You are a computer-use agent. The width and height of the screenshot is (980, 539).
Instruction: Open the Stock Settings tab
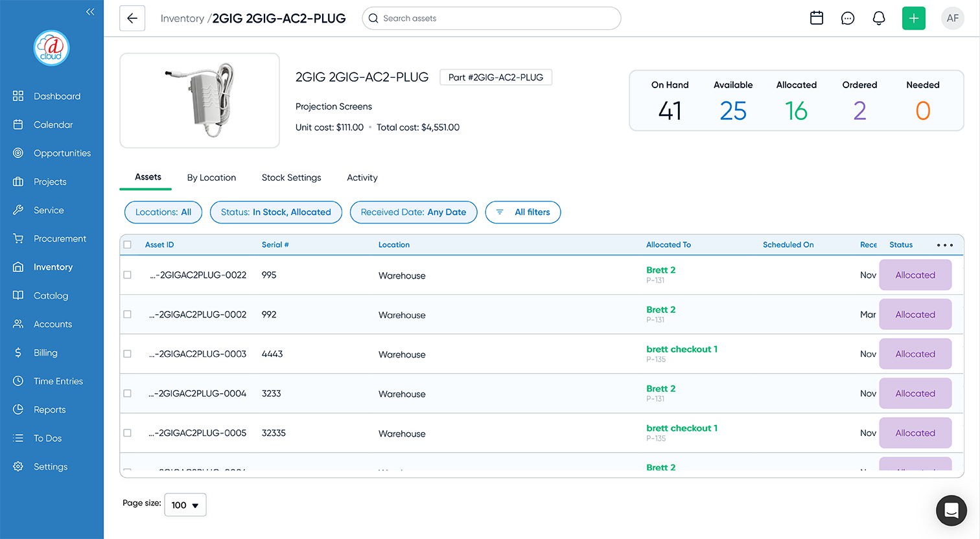292,178
